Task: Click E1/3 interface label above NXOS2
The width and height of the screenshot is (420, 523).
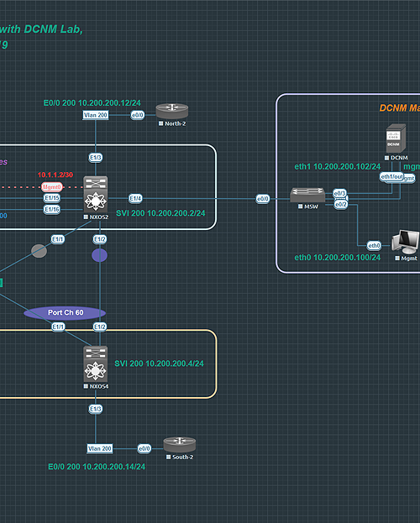Action: pyautogui.click(x=96, y=158)
